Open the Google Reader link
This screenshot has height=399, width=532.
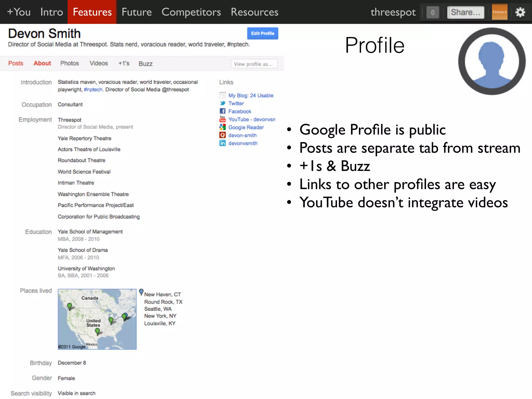pos(246,128)
